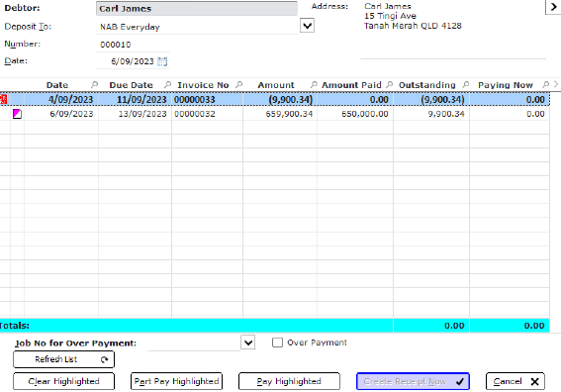The height and width of the screenshot is (392, 561).
Task: Click the 659,900.34 amount cell
Action: [280, 114]
